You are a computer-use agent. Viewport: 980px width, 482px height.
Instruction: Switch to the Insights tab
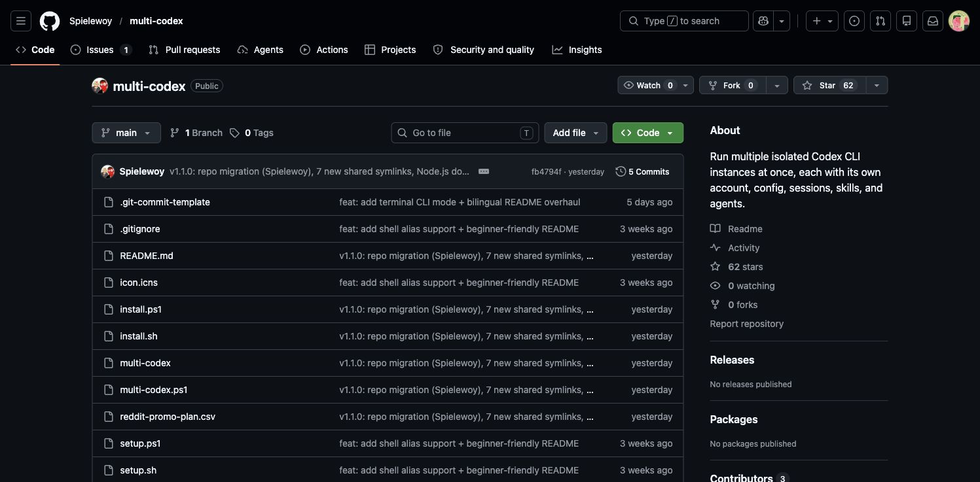click(577, 50)
